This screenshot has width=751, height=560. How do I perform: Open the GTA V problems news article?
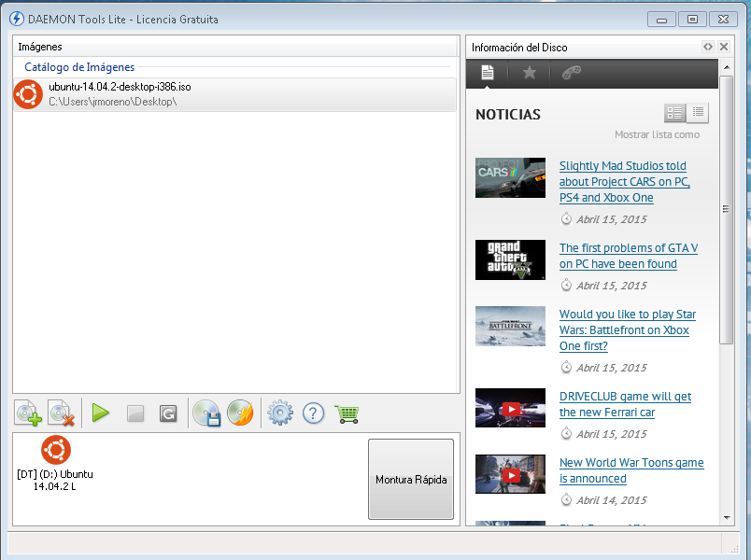pyautogui.click(x=628, y=255)
